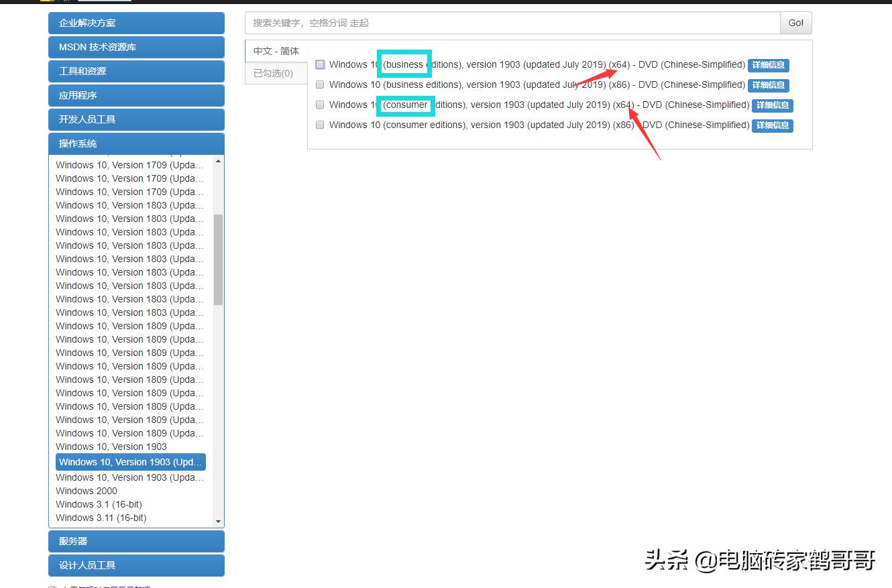This screenshot has height=588, width=892.
Task: Click the OS list scrollbar up arrow
Action: (218, 162)
